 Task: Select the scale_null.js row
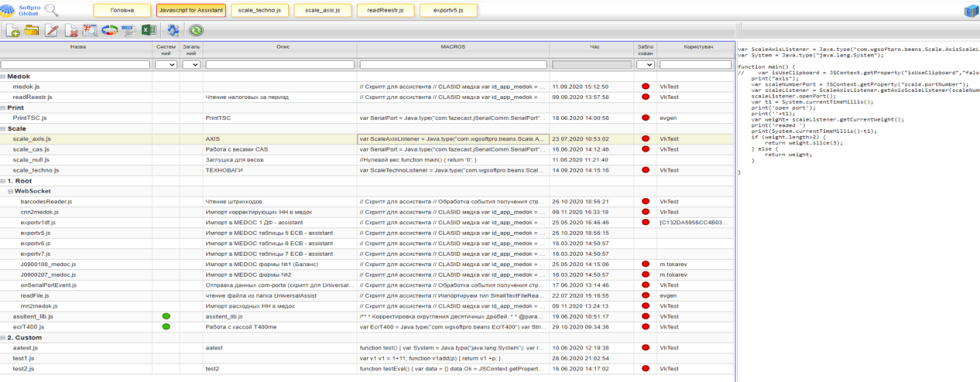pyautogui.click(x=368, y=159)
